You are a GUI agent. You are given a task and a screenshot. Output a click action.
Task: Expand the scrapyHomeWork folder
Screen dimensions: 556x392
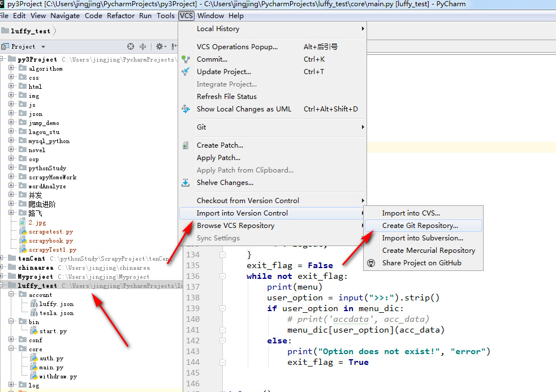pos(11,176)
